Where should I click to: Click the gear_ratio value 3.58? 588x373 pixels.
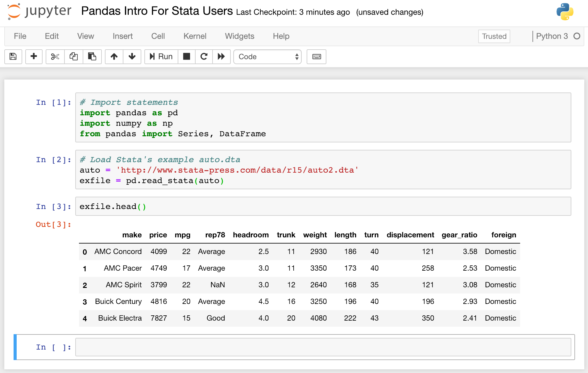(x=470, y=252)
